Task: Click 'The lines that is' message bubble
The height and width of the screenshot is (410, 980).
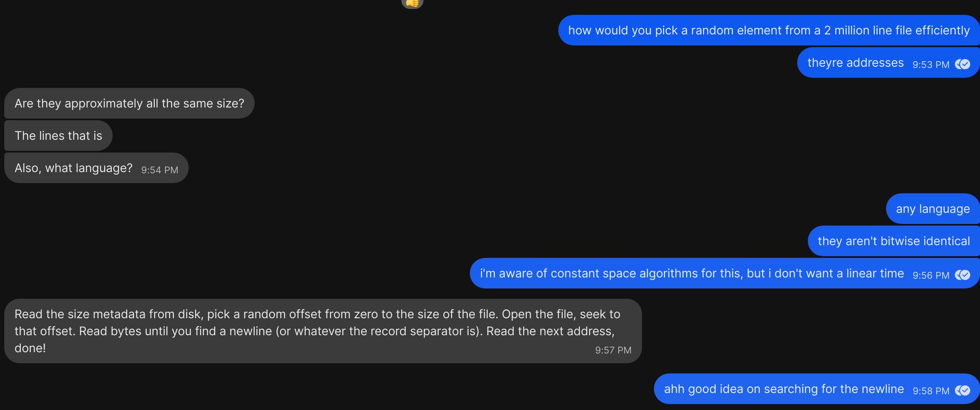Action: 58,136
